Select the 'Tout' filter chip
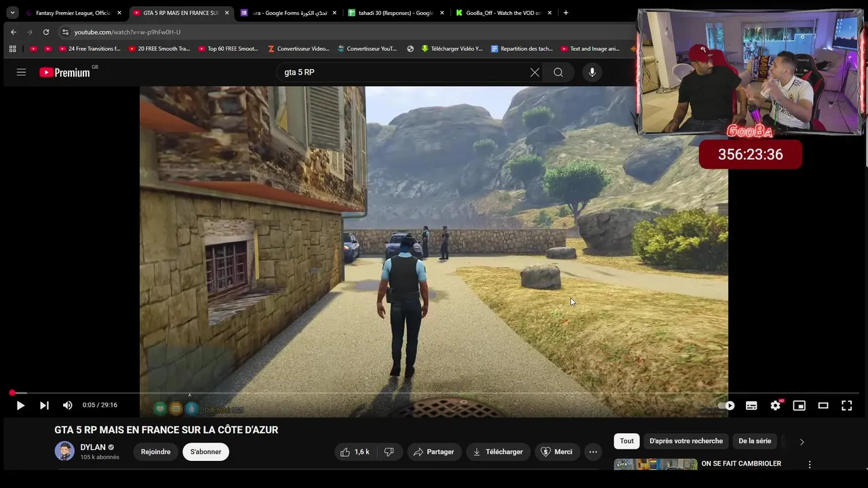868x488 pixels. pyautogui.click(x=627, y=441)
